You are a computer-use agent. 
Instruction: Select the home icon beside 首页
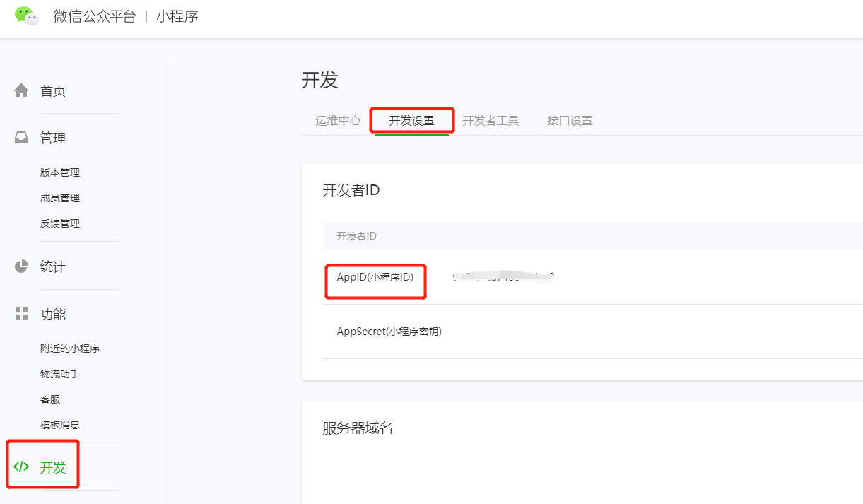coord(20,89)
